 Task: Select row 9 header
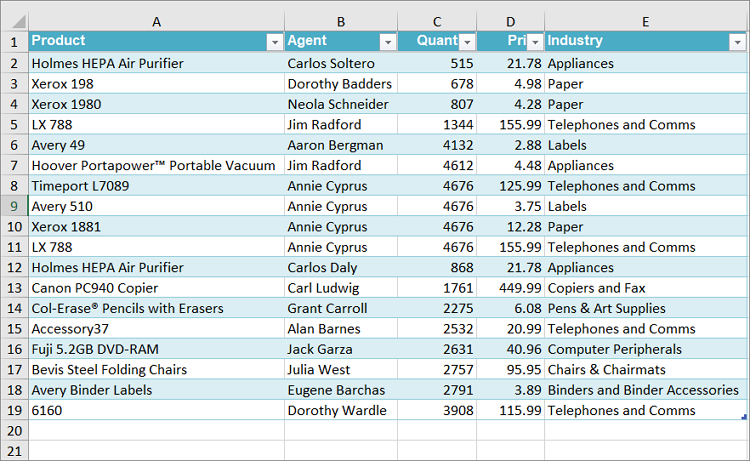(14, 206)
